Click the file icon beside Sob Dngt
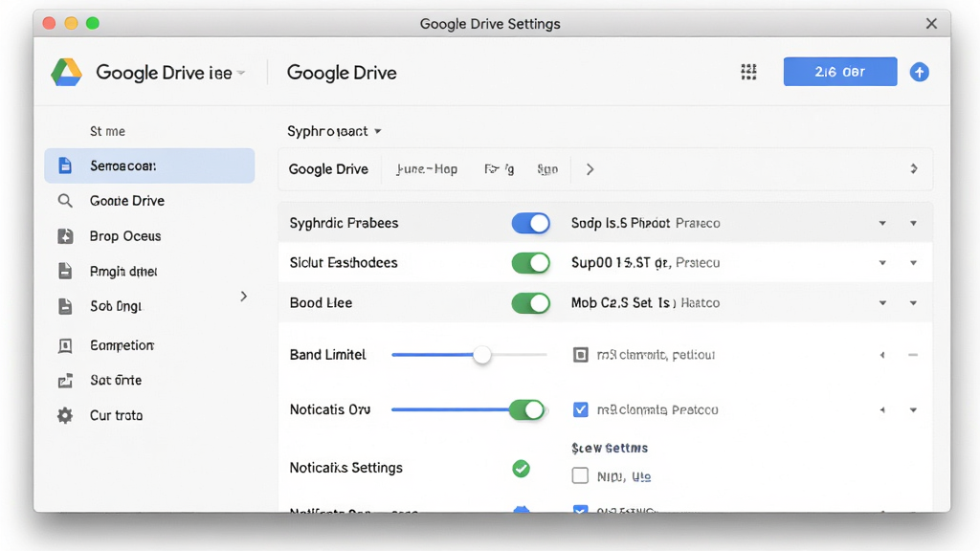Screen dimensions: 980x551 click(65, 306)
